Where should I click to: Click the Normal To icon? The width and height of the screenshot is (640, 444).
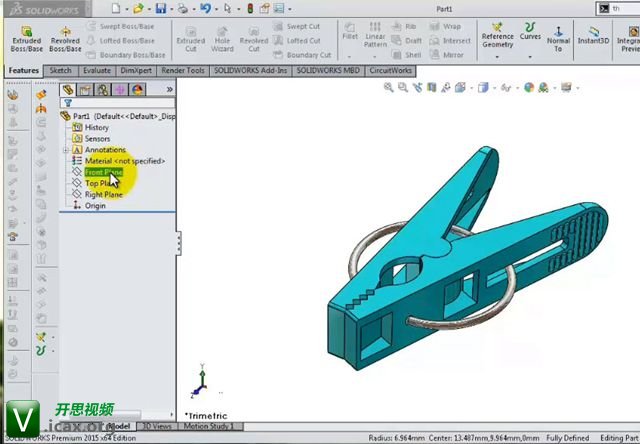tap(558, 39)
